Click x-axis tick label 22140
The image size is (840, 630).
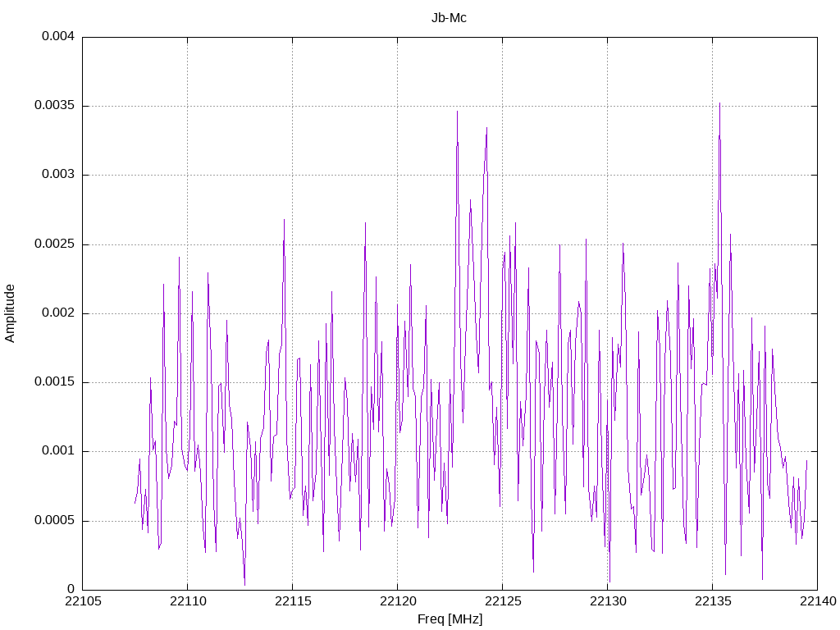tap(818, 601)
